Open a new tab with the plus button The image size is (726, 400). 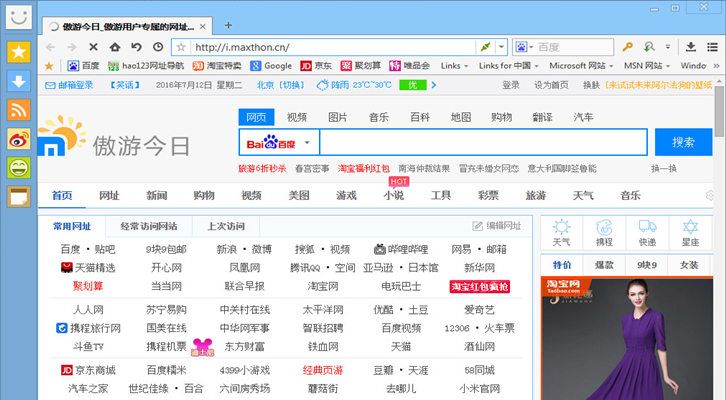(228, 24)
